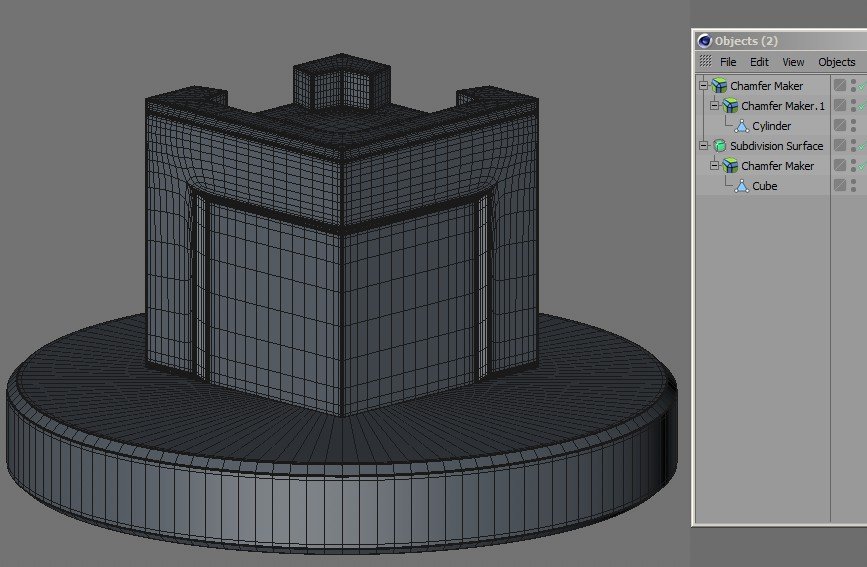The height and width of the screenshot is (567, 867).
Task: Open the View menu in Objects manager
Action: pos(793,62)
